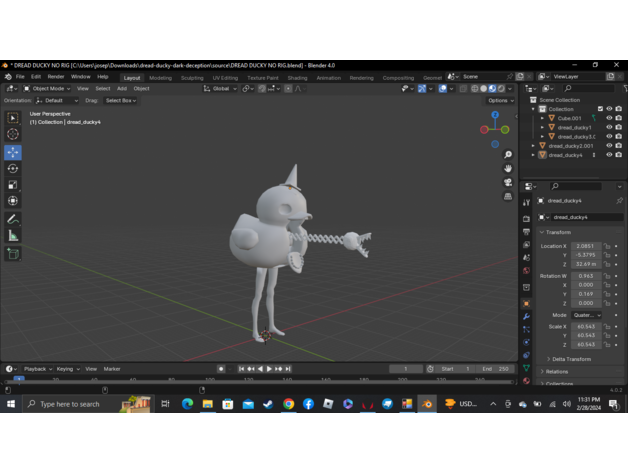Open the Global transform orientation dropdown
The image size is (628, 472).
click(223, 89)
